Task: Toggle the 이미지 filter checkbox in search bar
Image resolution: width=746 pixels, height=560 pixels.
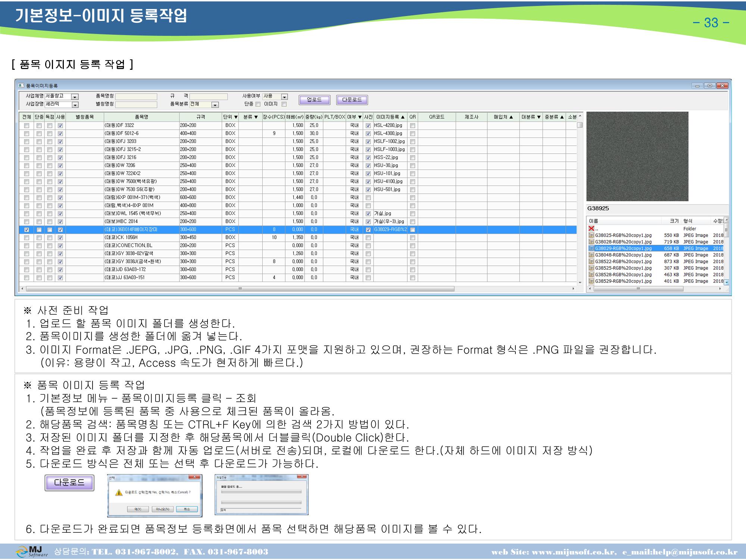Action: (x=284, y=105)
